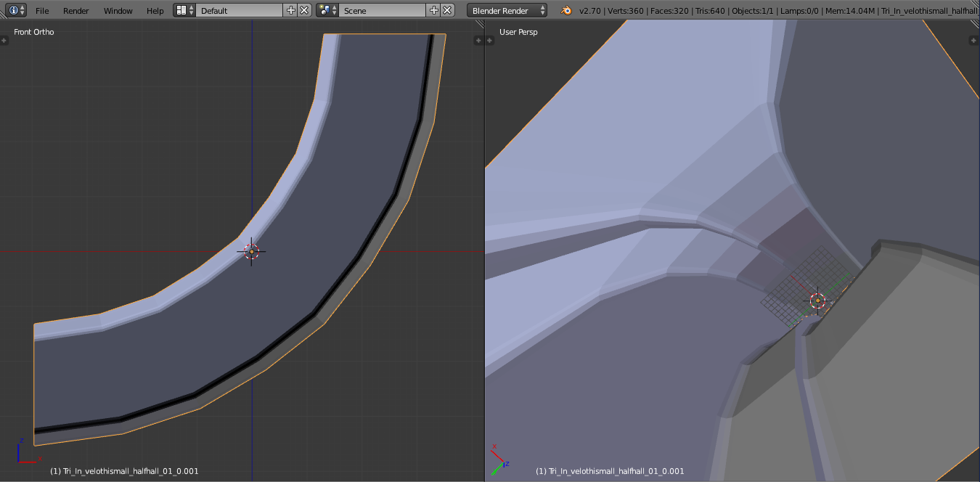Viewport: 980px width, 482px height.
Task: Click the 3D cursor in User Persp viewport
Action: [817, 300]
